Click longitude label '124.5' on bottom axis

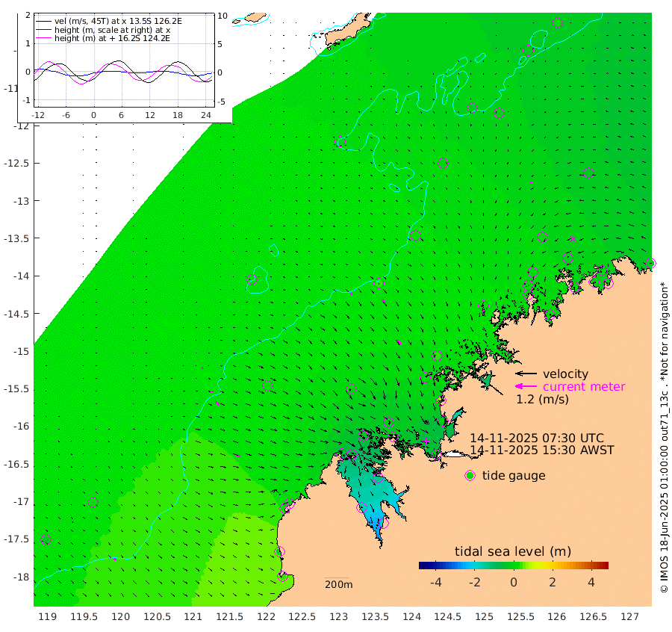pyautogui.click(x=448, y=617)
